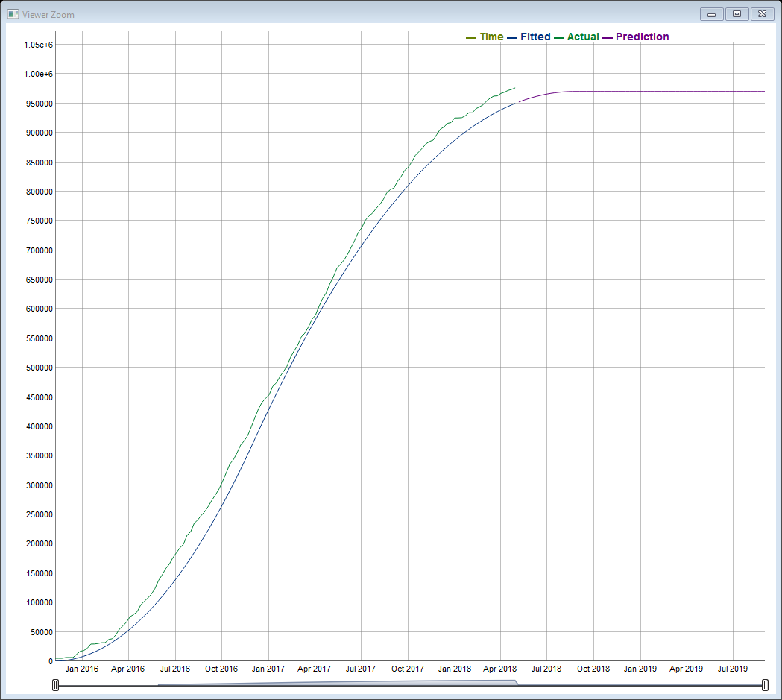The height and width of the screenshot is (700, 782).
Task: Toggle the Time series legend entry
Action: click(x=485, y=37)
